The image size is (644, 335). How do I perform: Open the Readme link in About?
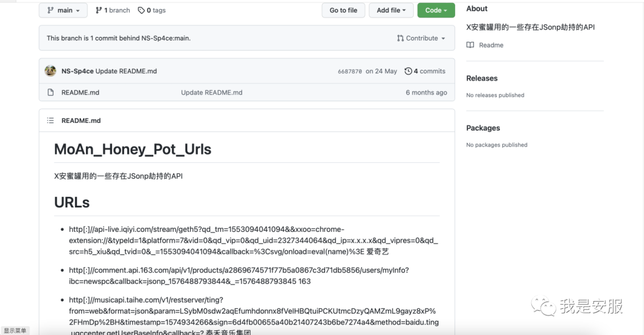coord(491,45)
